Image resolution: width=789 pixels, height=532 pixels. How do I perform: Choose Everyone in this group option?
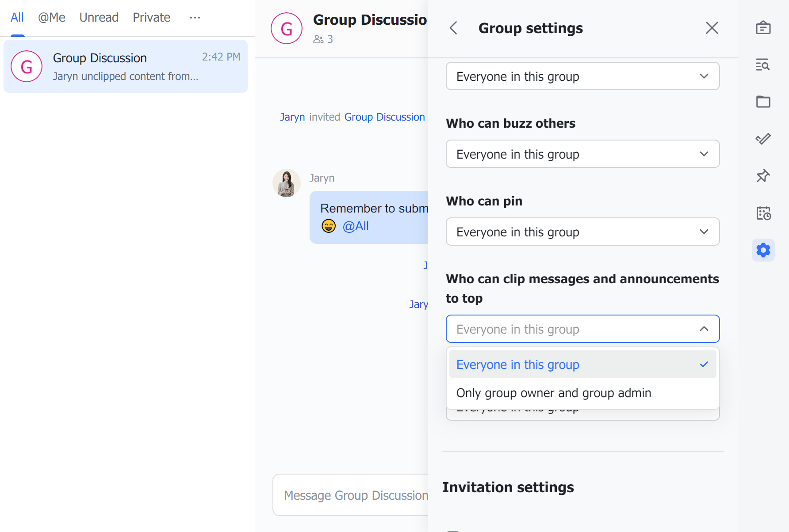pyautogui.click(x=517, y=364)
